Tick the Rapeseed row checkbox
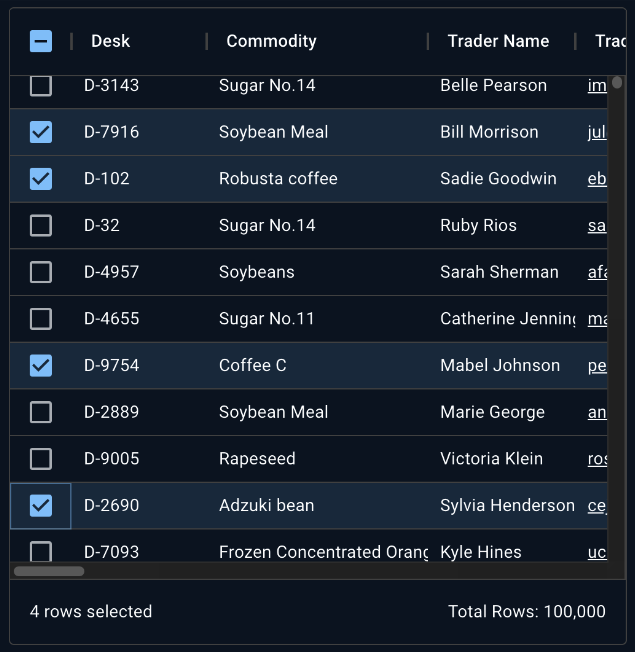 (41, 459)
